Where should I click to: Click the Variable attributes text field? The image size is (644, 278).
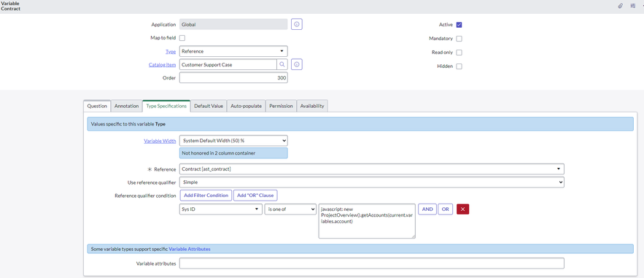(x=372, y=263)
